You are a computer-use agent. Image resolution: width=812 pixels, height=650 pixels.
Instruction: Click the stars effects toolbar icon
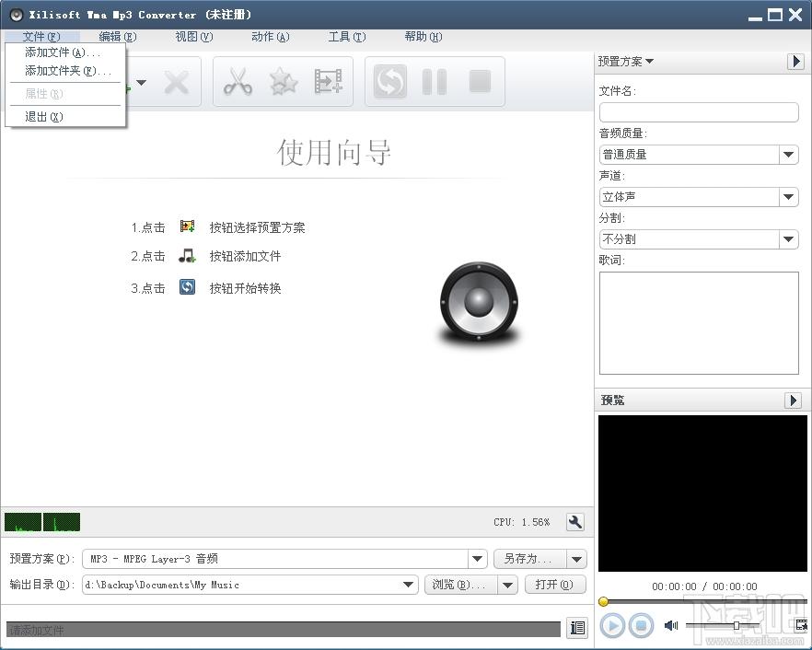[x=284, y=82]
